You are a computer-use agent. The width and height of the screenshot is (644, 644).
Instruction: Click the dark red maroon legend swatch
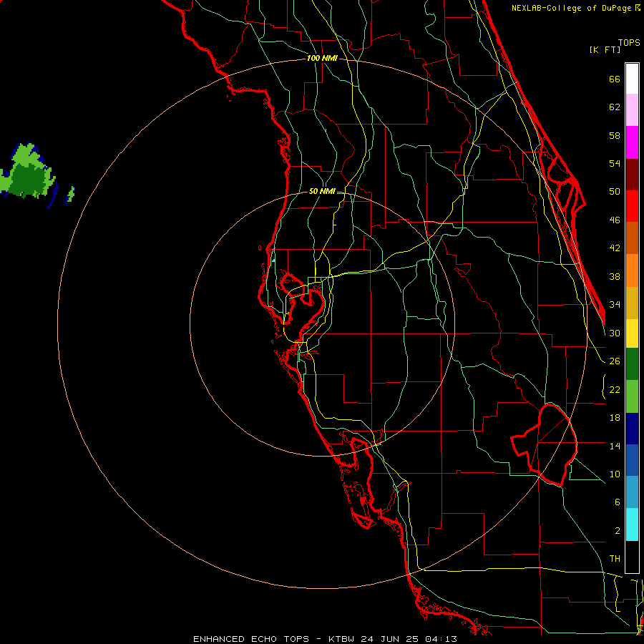point(632,175)
